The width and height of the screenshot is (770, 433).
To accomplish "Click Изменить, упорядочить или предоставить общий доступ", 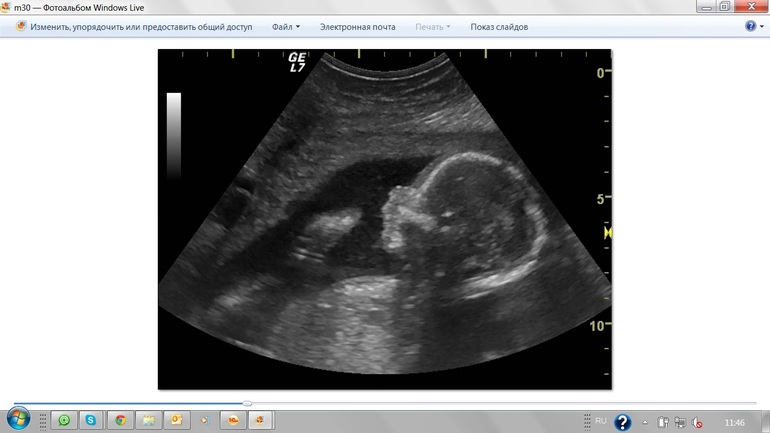I will point(140,27).
